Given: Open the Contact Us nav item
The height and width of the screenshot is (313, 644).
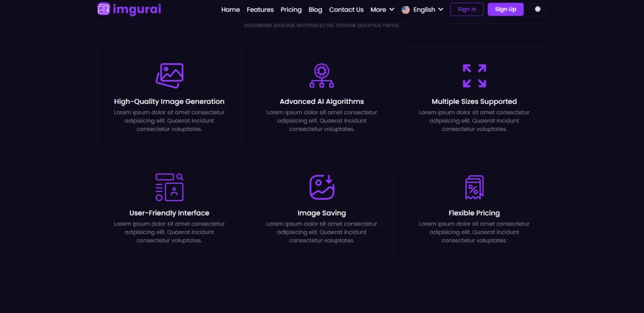Looking at the screenshot, I should click(x=346, y=10).
